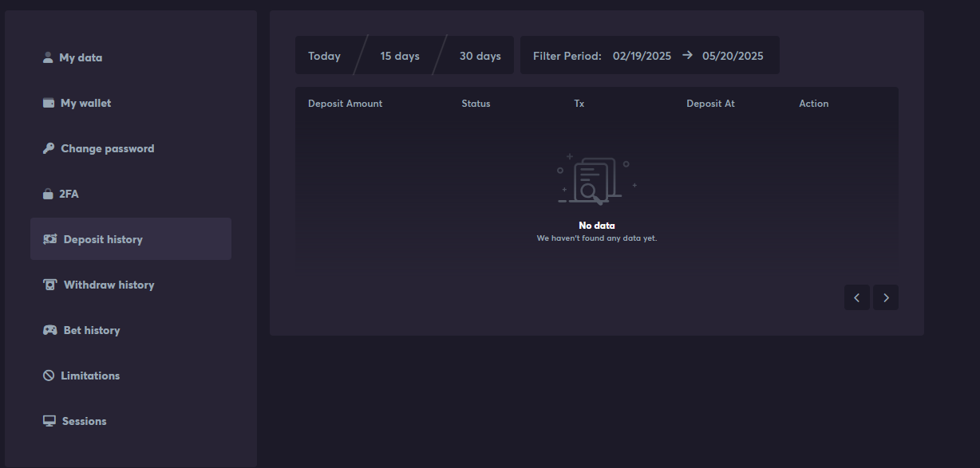
Task: Click the Withdraw history ATM icon
Action: [50, 285]
